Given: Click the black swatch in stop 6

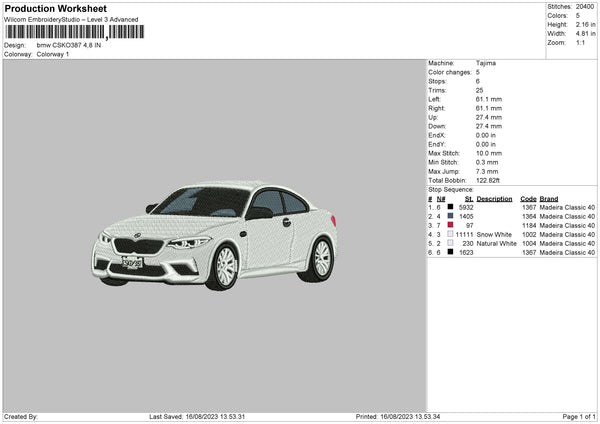Looking at the screenshot, I should pos(450,252).
